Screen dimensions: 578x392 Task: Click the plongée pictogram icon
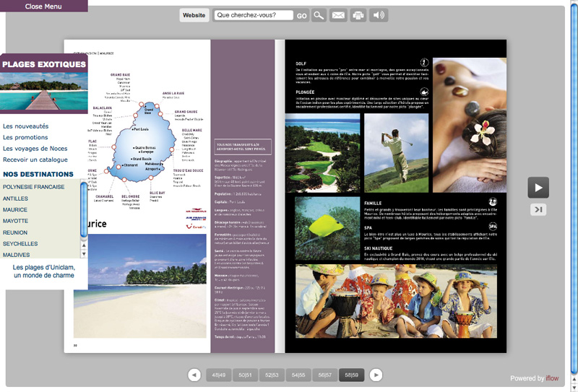click(x=424, y=92)
